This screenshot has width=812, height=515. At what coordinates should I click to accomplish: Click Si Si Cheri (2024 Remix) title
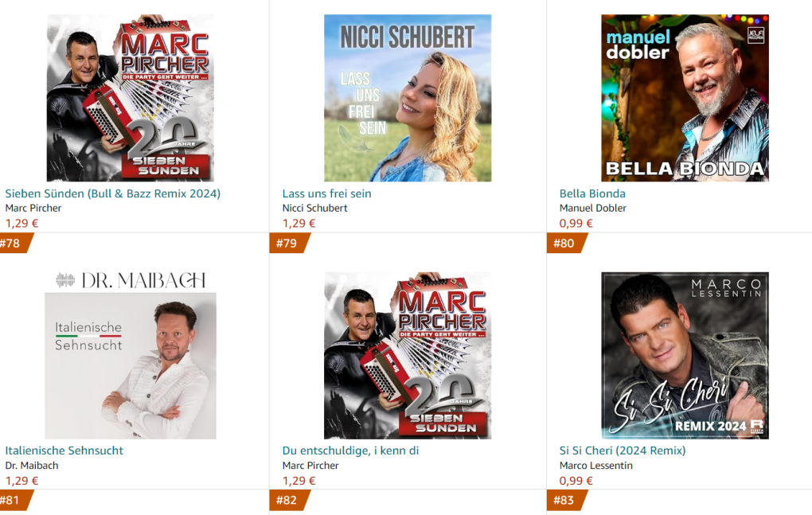click(623, 451)
